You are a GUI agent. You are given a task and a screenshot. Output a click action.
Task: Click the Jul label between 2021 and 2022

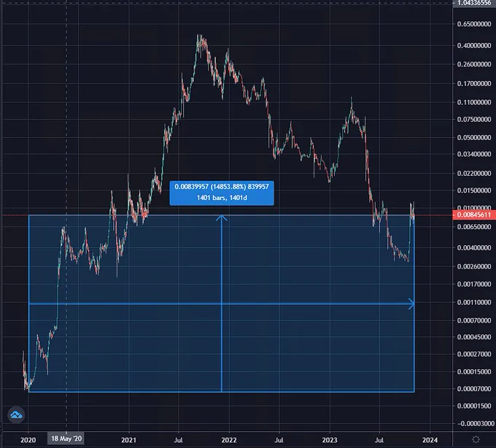point(179,440)
